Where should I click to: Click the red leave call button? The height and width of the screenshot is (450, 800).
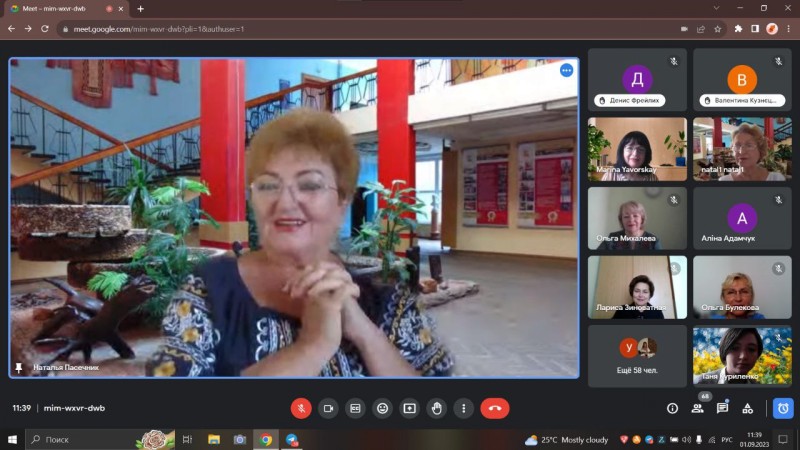coord(494,408)
